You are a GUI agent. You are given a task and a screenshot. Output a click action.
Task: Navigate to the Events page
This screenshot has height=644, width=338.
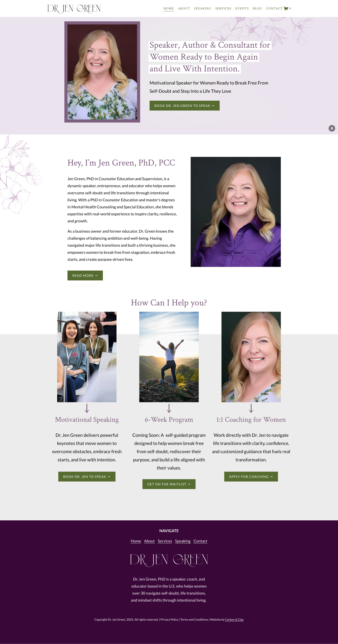[242, 9]
